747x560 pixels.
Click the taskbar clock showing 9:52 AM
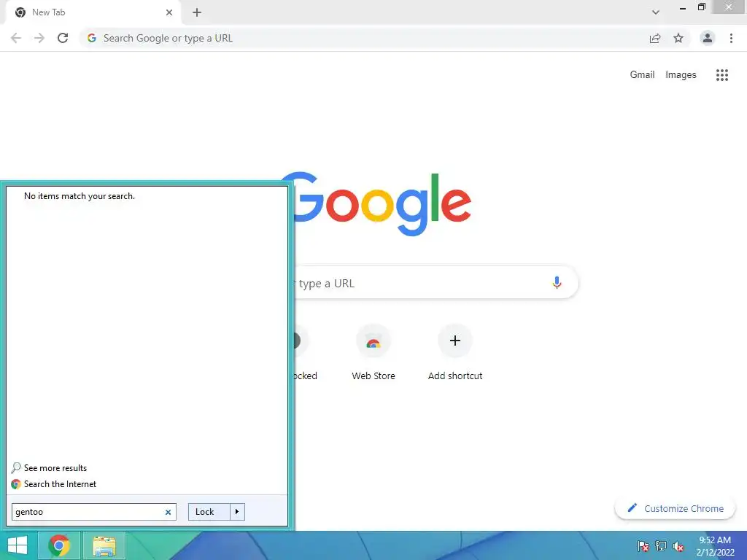[x=715, y=545]
